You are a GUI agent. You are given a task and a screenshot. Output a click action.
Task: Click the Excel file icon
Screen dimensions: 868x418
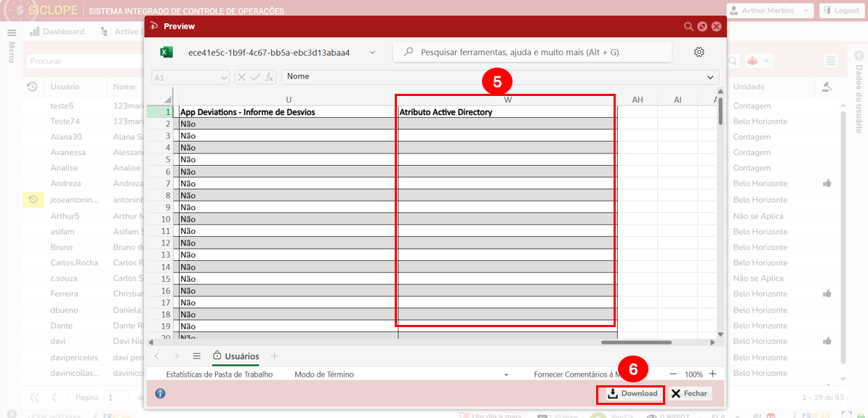pos(166,52)
